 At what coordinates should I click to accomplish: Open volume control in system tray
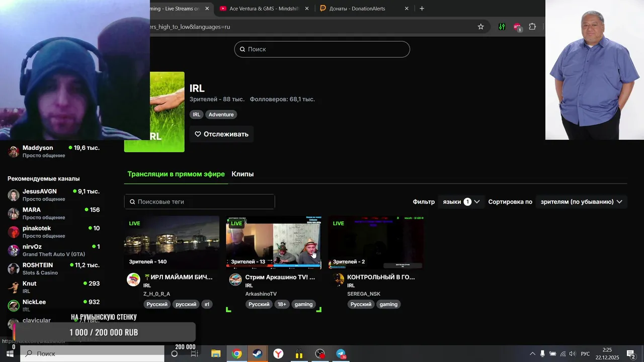(x=572, y=354)
